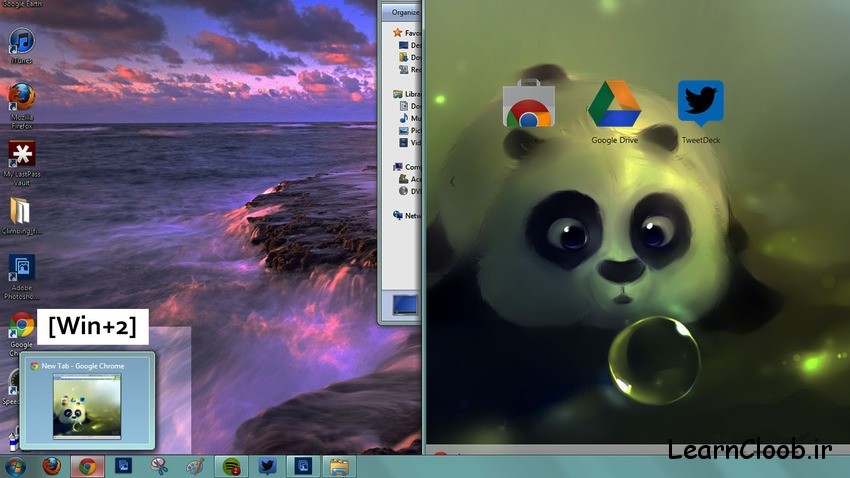Open the My LastPass Vault shortcut
Image resolution: width=850 pixels, height=478 pixels.
click(22, 163)
